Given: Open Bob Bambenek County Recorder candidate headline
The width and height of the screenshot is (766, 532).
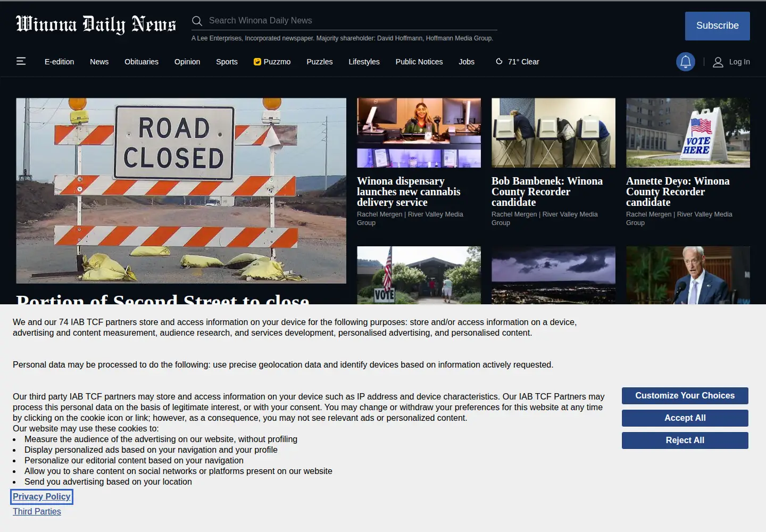Looking at the screenshot, I should click(x=547, y=192).
